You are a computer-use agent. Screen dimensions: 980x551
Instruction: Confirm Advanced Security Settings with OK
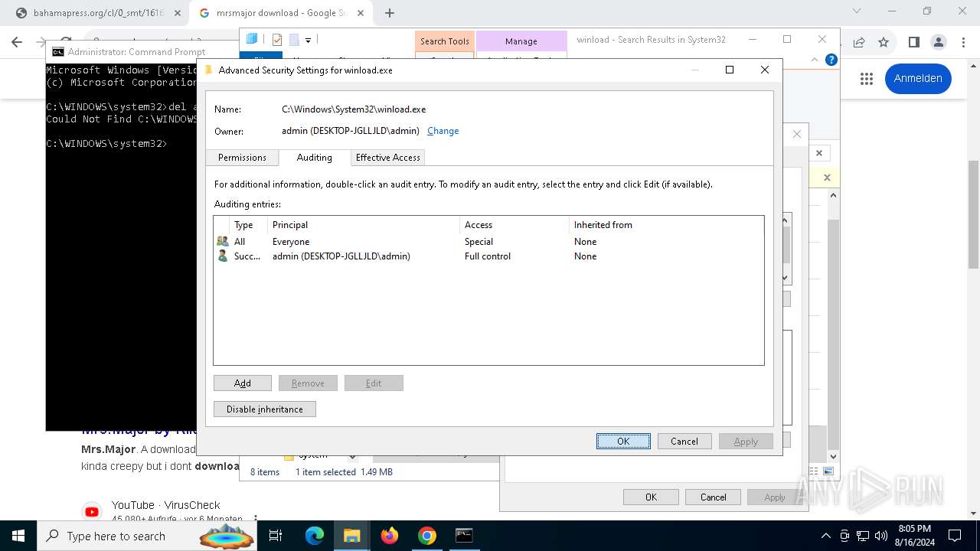click(623, 442)
